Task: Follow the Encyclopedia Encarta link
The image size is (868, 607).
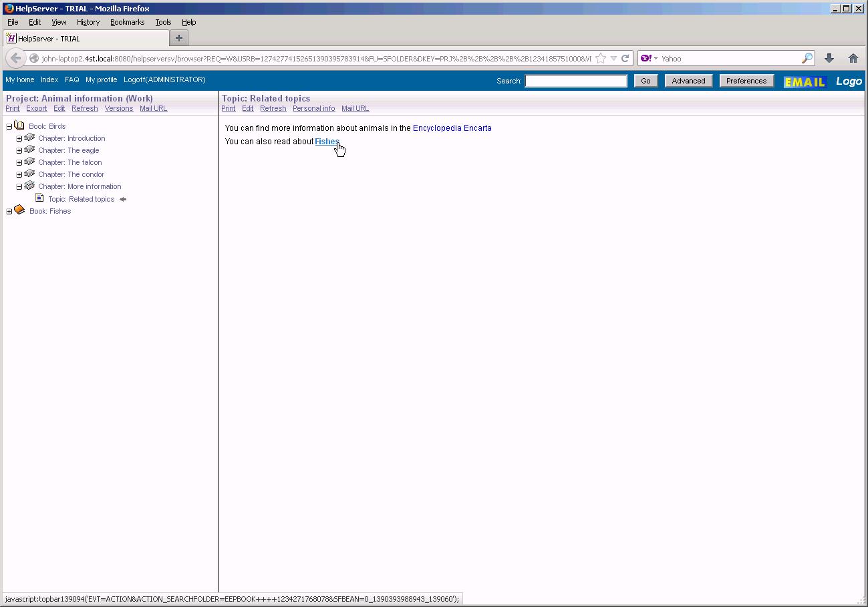Action: pos(452,128)
